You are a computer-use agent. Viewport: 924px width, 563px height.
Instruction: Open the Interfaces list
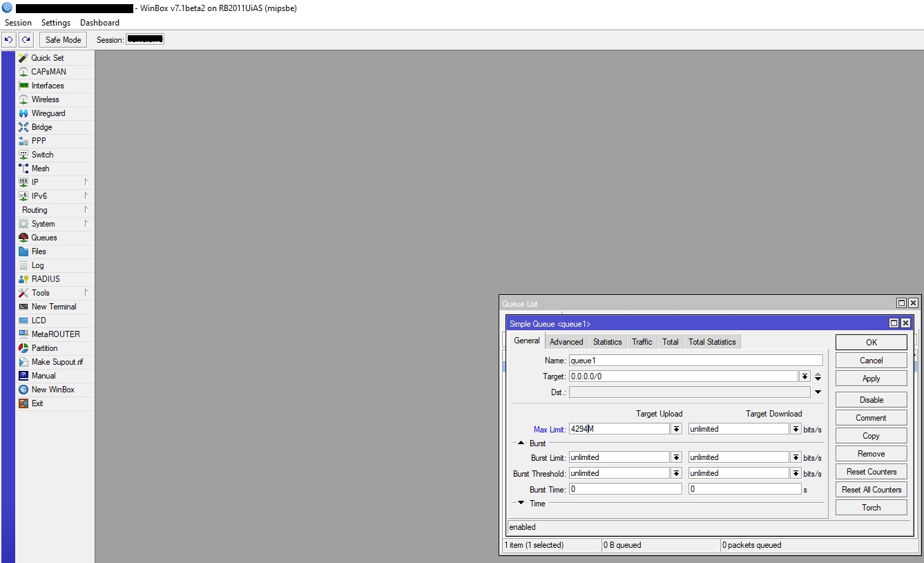[x=55, y=86]
